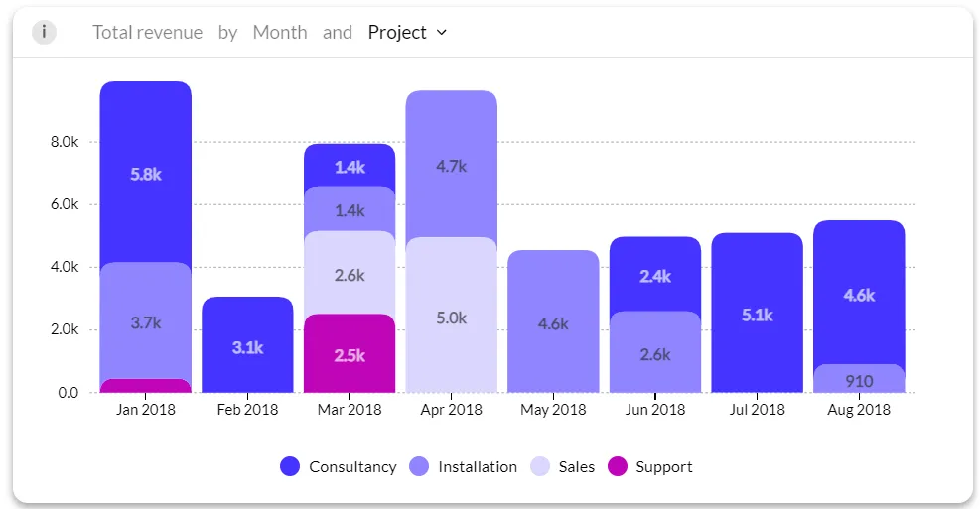The image size is (980, 509).
Task: Click the 910 Installation segment in Aug 2018
Action: (859, 379)
